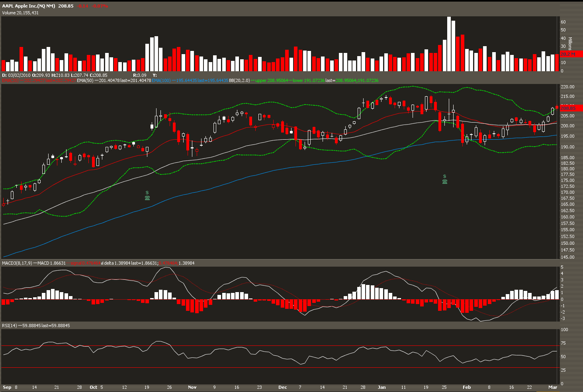Screen dimensions: 583x392
Task: Click the Nov label on the time axis
Action: coord(192,387)
